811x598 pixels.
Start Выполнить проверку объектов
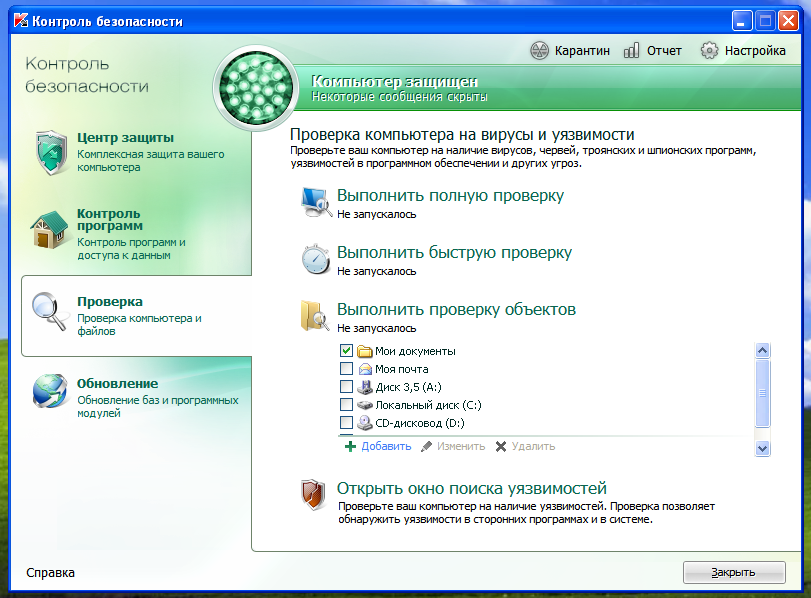(457, 309)
